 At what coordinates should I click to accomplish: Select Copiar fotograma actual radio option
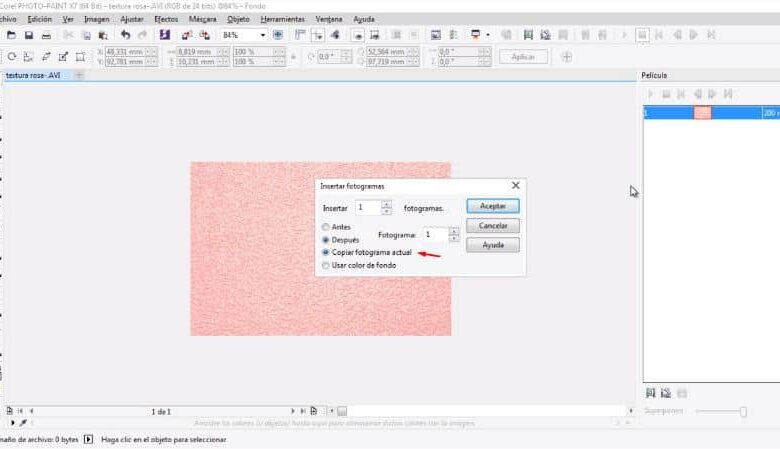(325, 253)
